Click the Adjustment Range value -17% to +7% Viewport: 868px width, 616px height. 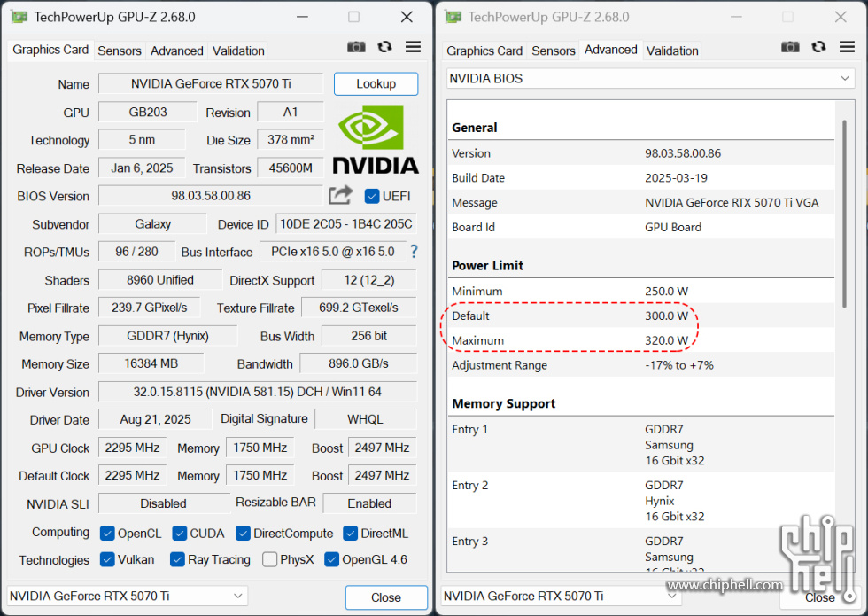[x=679, y=365]
